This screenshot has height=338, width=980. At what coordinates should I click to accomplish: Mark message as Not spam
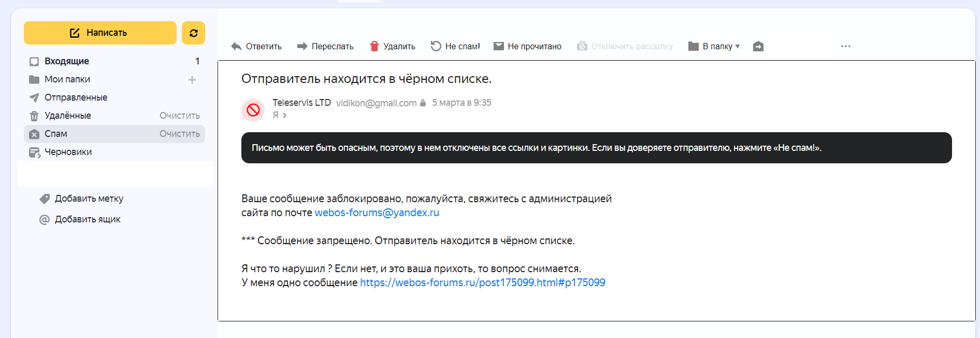455,46
